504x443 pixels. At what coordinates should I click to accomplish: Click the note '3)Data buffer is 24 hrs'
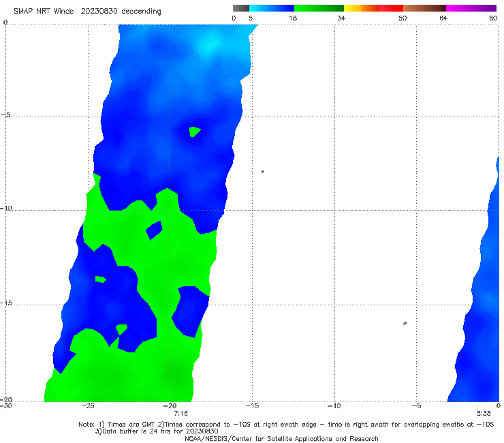157,431
